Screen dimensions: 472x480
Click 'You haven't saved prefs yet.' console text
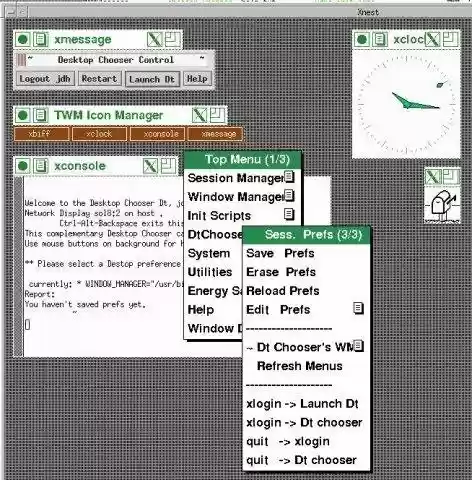[85, 304]
